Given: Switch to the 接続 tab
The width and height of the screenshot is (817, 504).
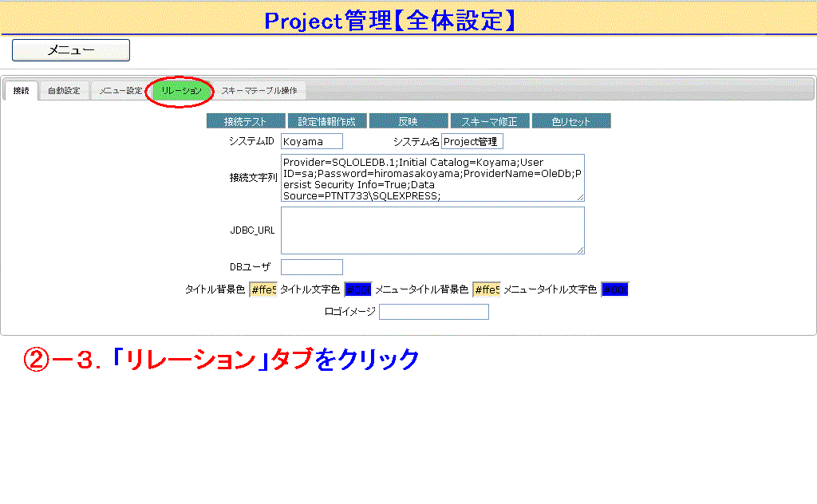Looking at the screenshot, I should 22,91.
